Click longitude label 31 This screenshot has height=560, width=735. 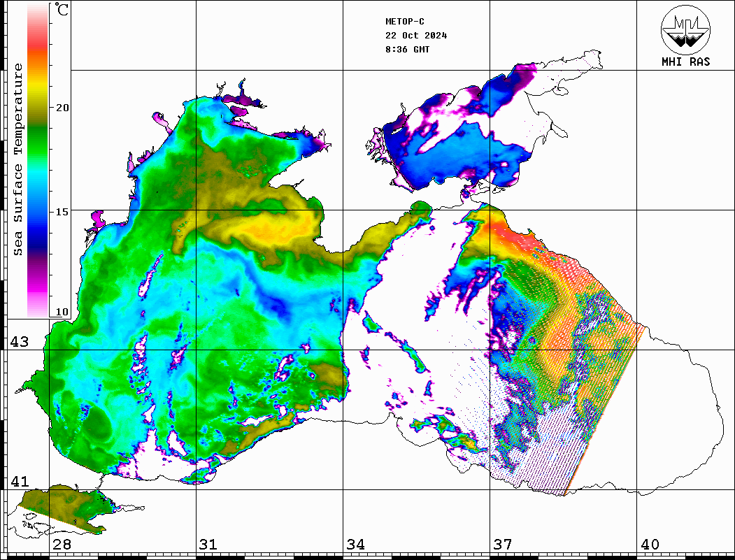208,545
